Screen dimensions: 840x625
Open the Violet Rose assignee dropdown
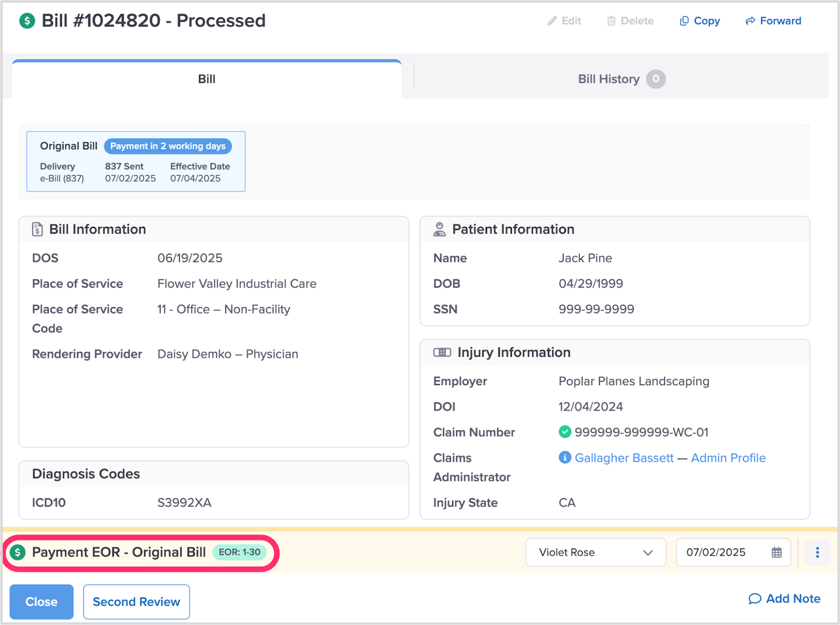click(595, 553)
